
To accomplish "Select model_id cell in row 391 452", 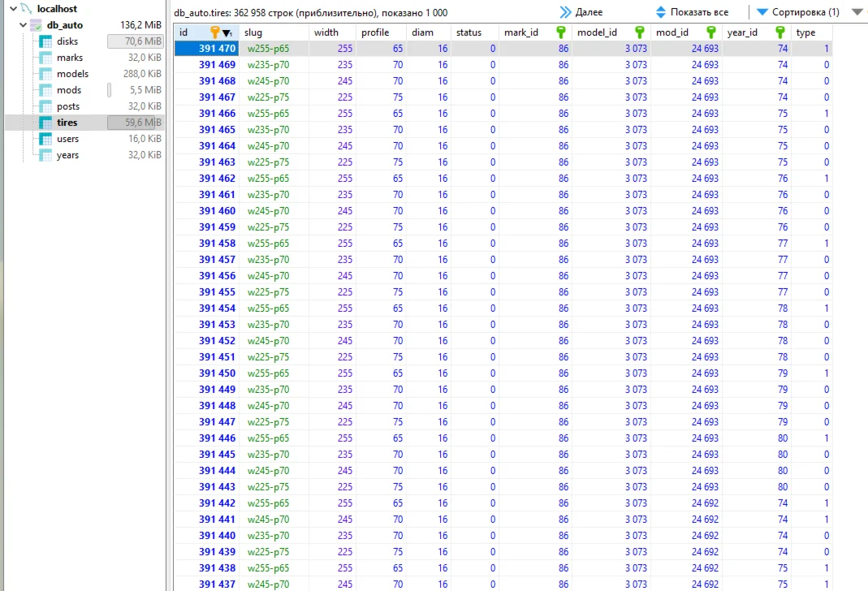I will pyautogui.click(x=611, y=341).
